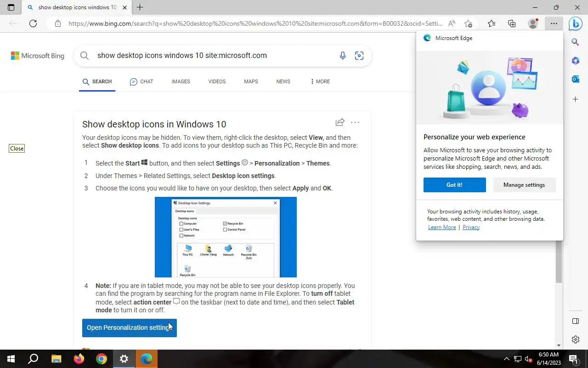Open sidebar settings gear icon
Screen dimensions: 588x368
pyautogui.click(x=575, y=339)
